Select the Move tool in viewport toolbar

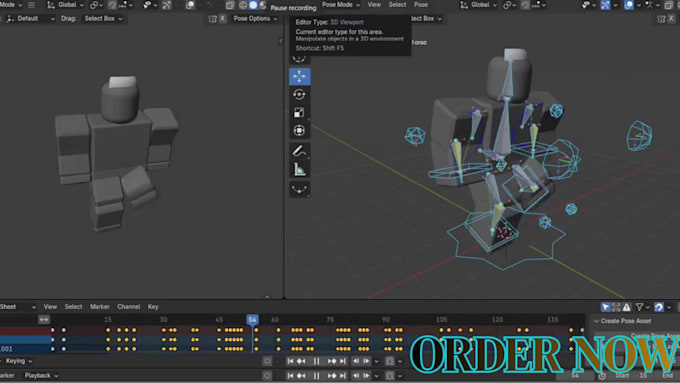click(x=299, y=76)
